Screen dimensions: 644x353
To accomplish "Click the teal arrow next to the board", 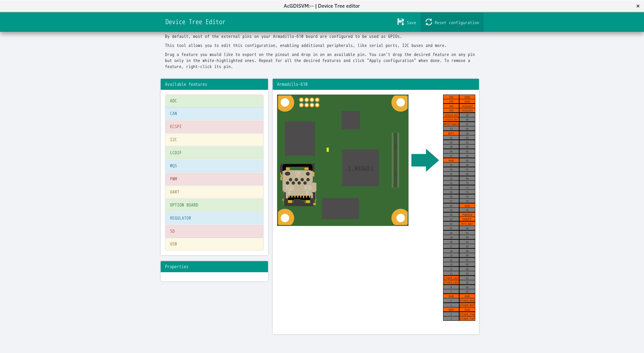I will click(425, 160).
